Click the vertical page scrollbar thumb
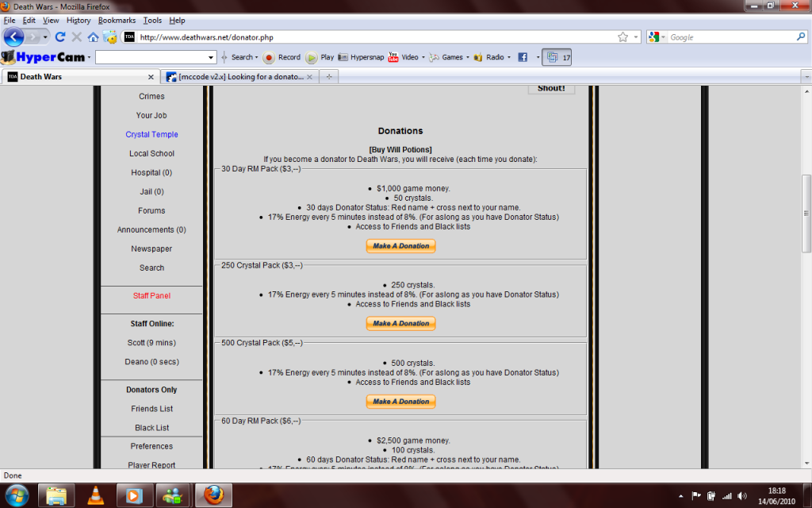This screenshot has height=508, width=812. (806, 213)
